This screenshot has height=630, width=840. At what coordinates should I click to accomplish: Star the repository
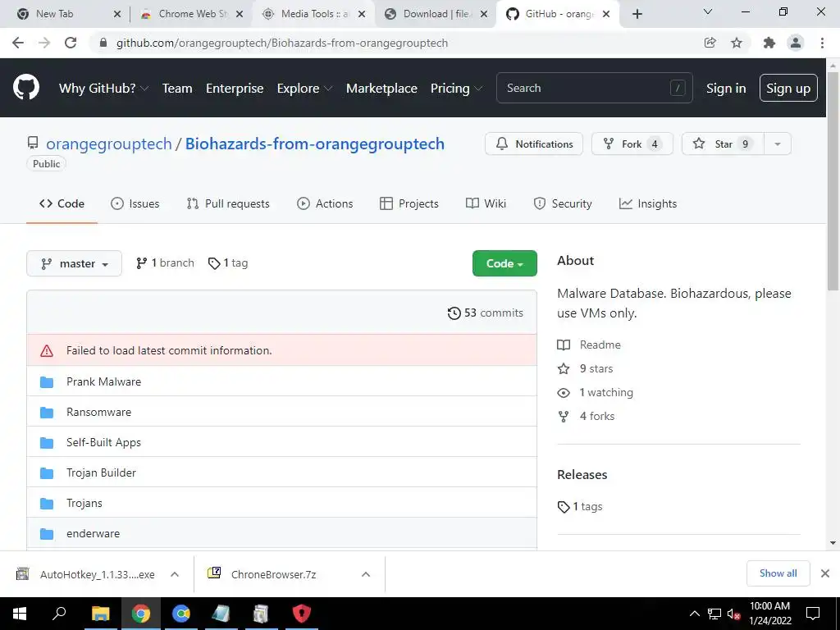pyautogui.click(x=723, y=144)
